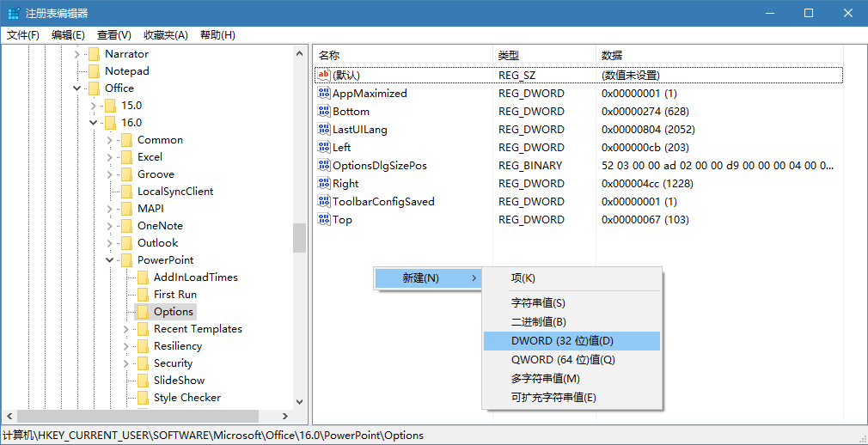Select the Common folder icon
Screen dimensions: 868x445
pos(127,139)
